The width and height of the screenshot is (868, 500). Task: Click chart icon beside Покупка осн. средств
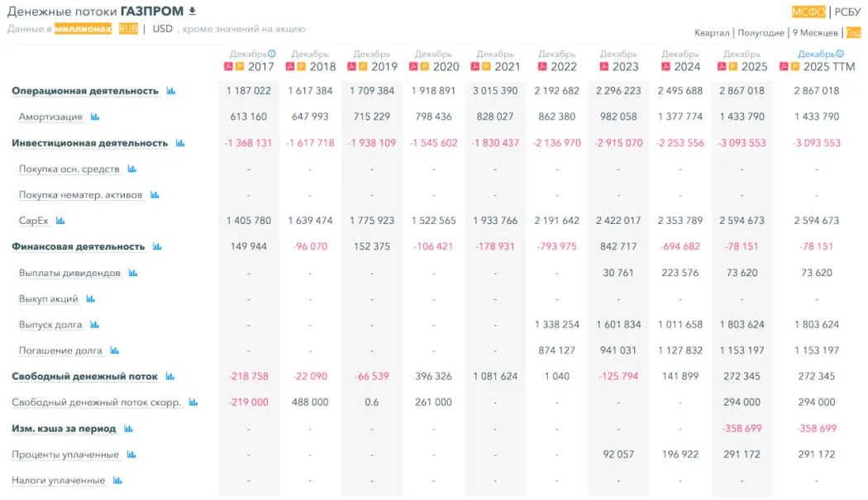coord(131,169)
